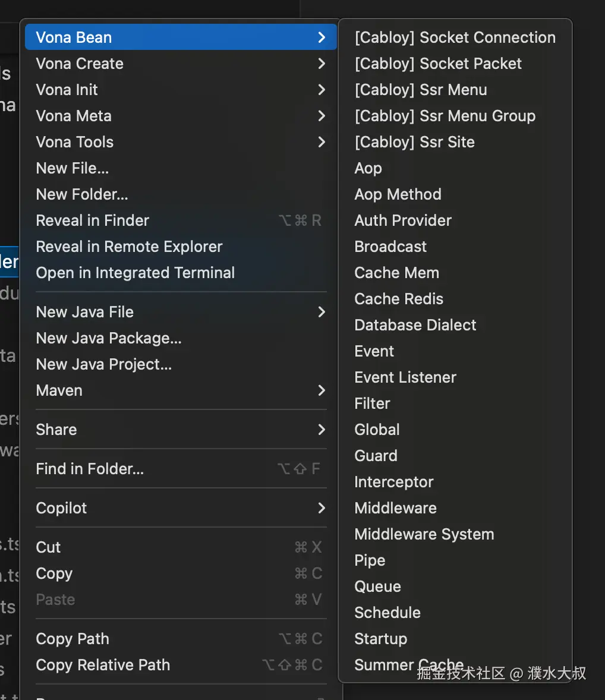This screenshot has width=605, height=700.
Task: Choose Aop Method bean type
Action: coord(398,194)
